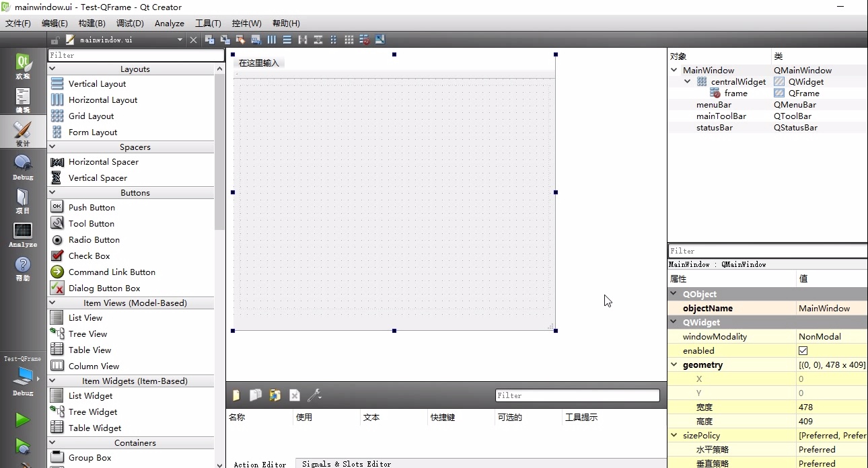Collapse the Layouts category in widget box
Image resolution: width=868 pixels, height=468 pixels.
click(52, 69)
